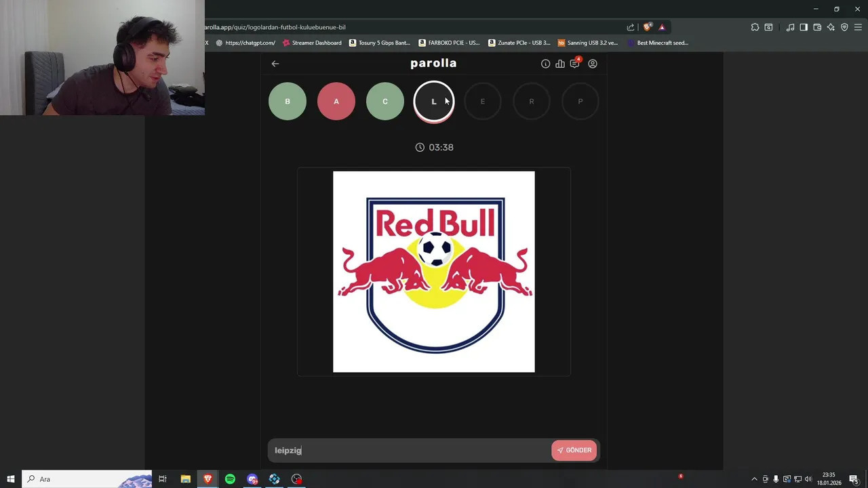This screenshot has width=868, height=488.
Task: Open the Windows notification center
Action: 854,479
